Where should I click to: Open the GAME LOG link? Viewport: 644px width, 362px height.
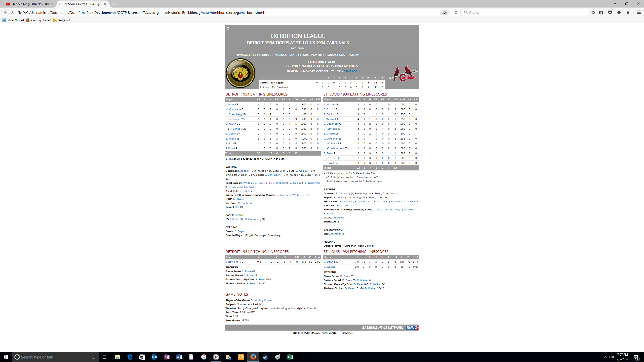(350, 71)
